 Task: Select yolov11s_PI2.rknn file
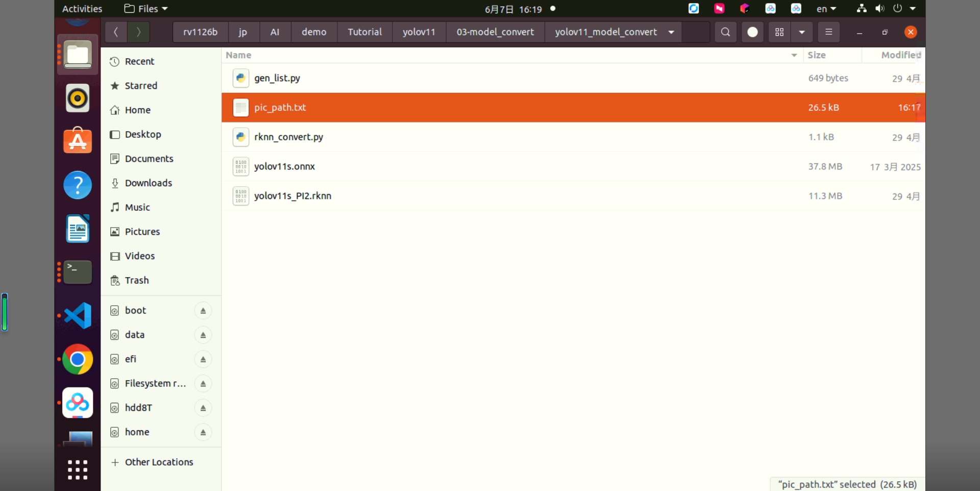pos(573,196)
